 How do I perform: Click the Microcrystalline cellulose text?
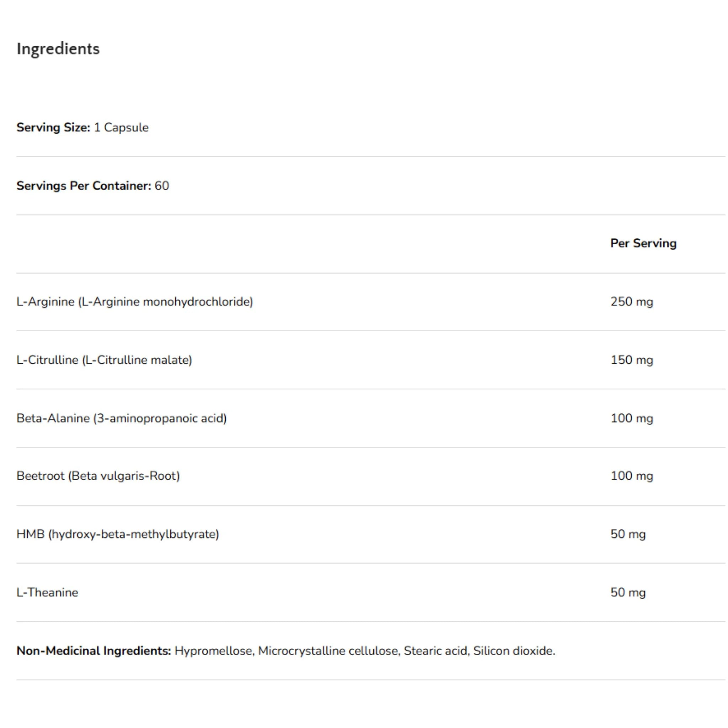pyautogui.click(x=329, y=651)
